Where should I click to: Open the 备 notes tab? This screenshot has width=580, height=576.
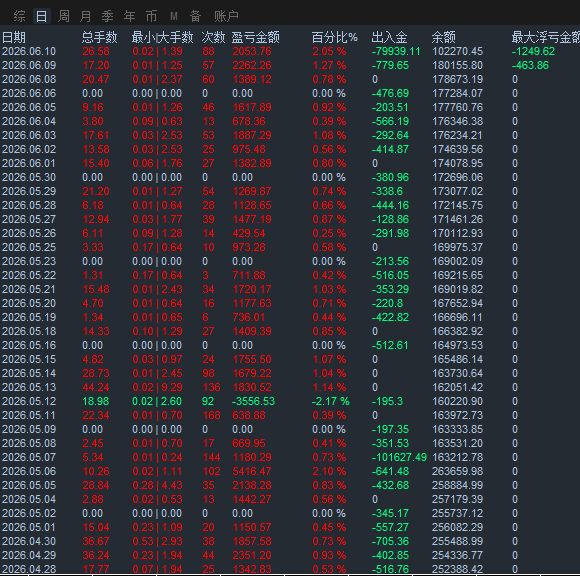195,16
